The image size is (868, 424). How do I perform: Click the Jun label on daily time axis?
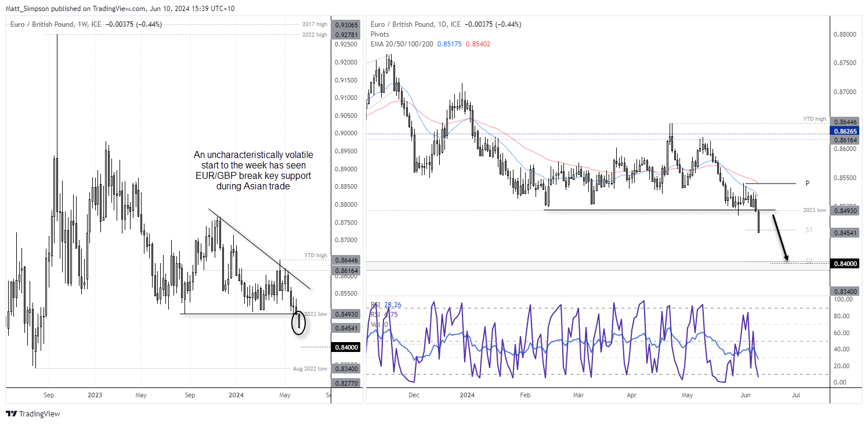744,394
